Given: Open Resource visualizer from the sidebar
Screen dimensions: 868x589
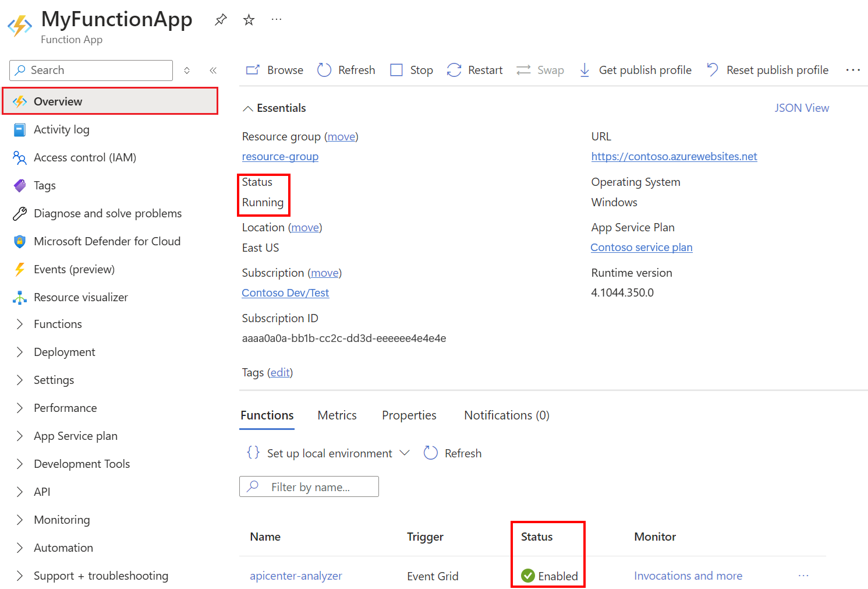Looking at the screenshot, I should (81, 297).
